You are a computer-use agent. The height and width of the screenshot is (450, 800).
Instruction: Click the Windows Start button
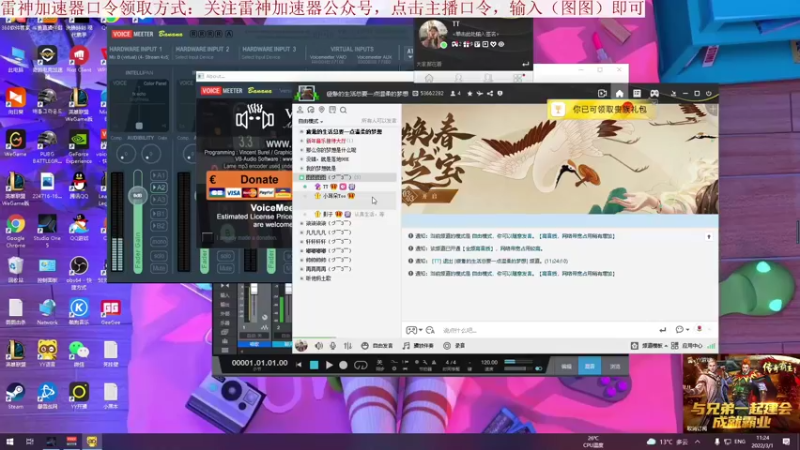click(10, 441)
